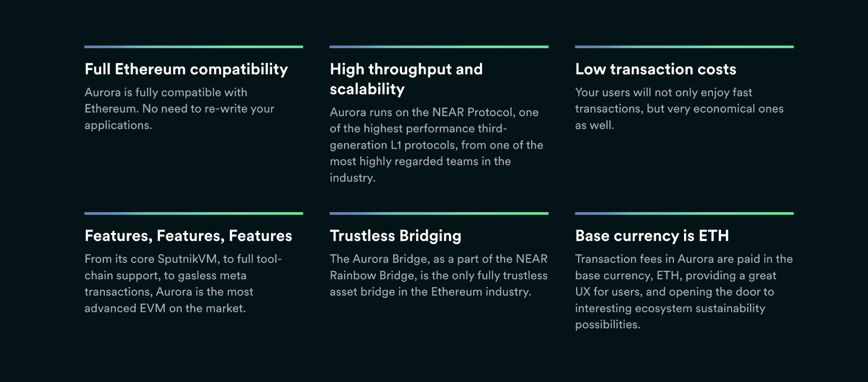Select the High throughput and scalability heading
The width and height of the screenshot is (868, 382).
click(406, 79)
